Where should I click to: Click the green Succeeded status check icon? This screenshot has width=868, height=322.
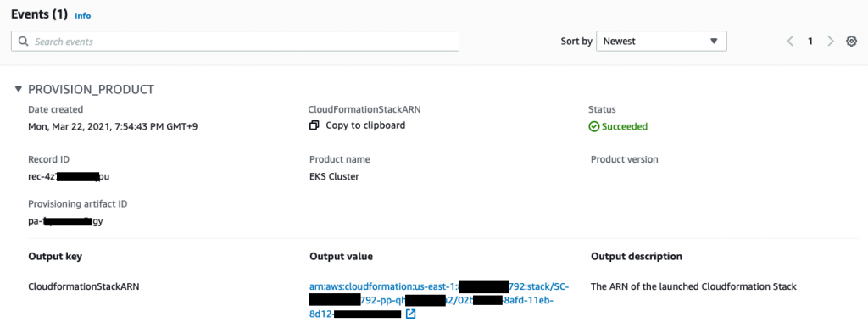[593, 127]
